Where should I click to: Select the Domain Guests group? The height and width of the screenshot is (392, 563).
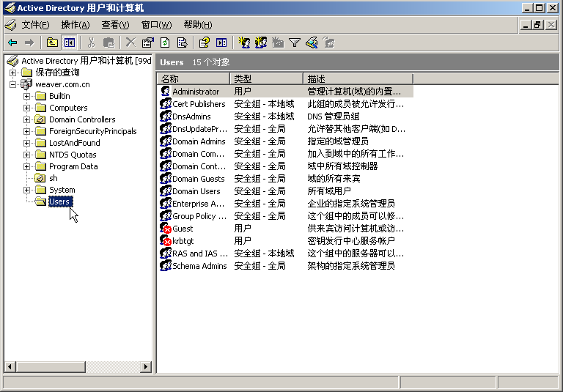pyautogui.click(x=285, y=178)
